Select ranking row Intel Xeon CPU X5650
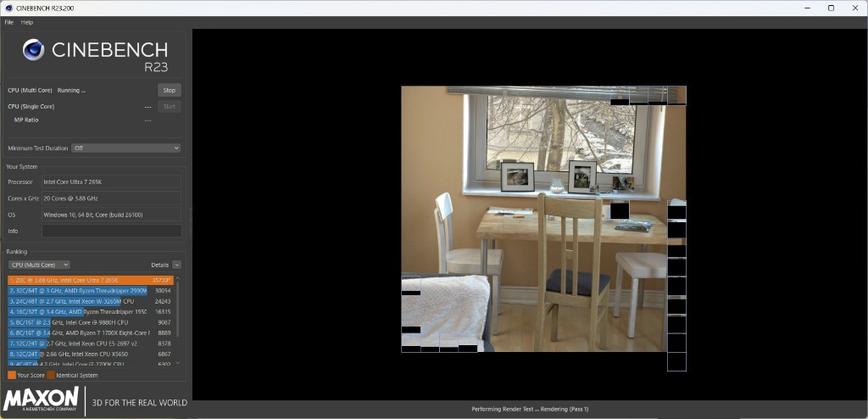The height and width of the screenshot is (419, 868). coord(91,354)
